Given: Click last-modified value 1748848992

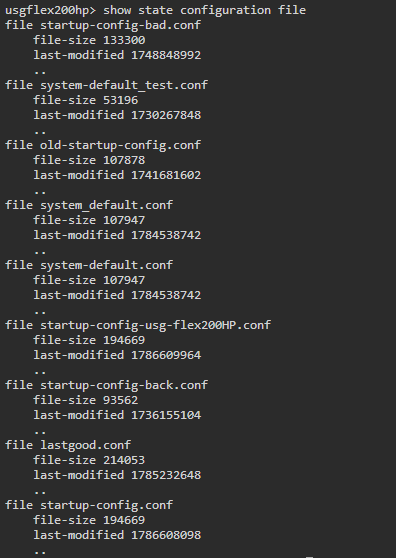Looking at the screenshot, I should click(166, 55).
